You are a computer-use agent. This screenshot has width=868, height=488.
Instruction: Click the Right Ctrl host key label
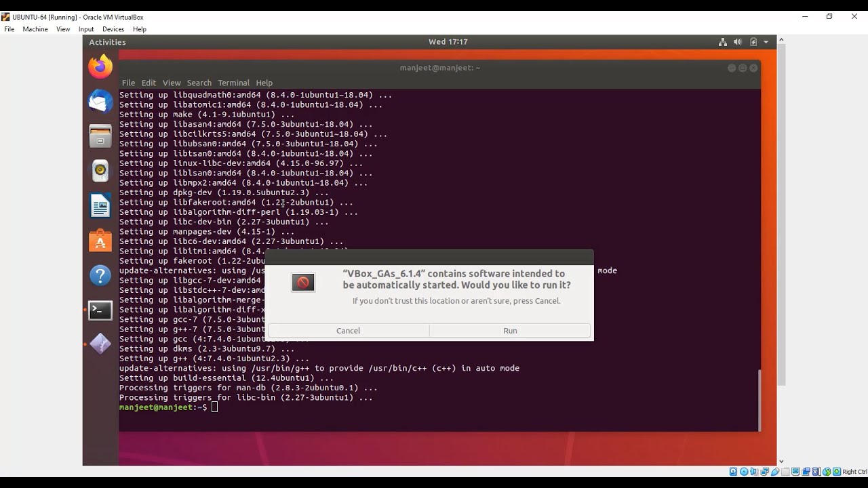[x=854, y=472]
